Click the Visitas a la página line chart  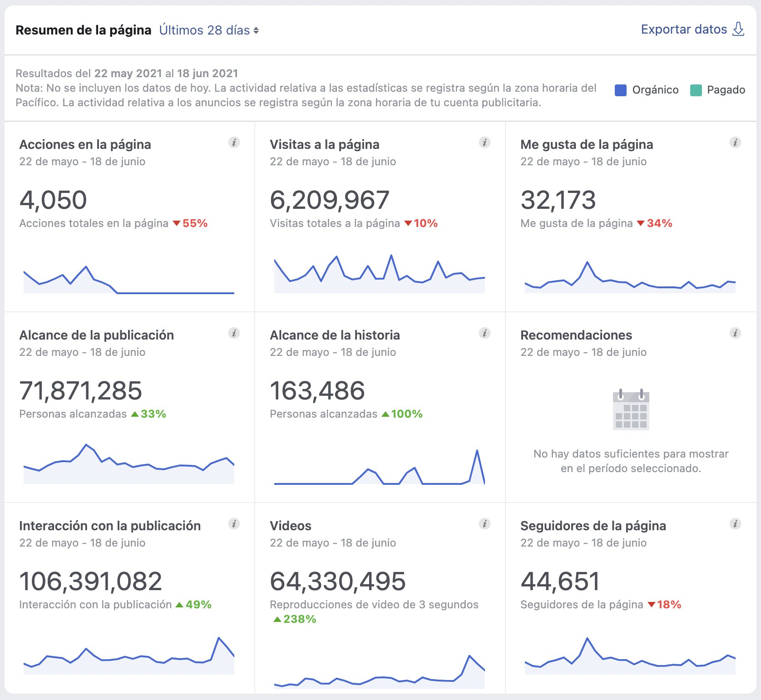click(379, 275)
